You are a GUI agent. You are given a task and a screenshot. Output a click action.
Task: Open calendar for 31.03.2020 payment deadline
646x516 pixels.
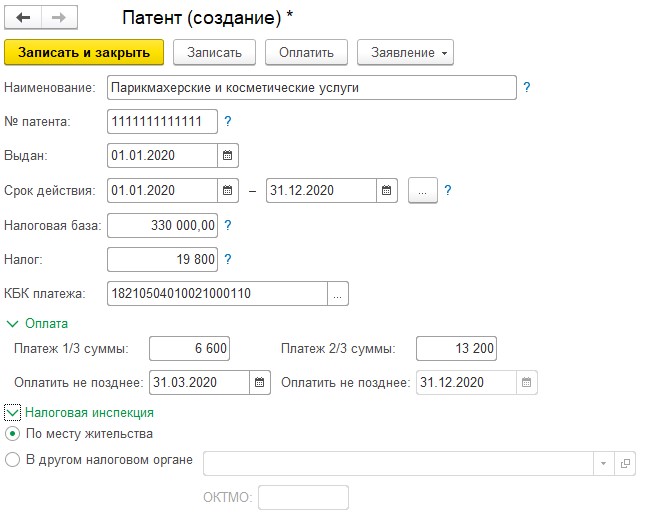point(260,383)
